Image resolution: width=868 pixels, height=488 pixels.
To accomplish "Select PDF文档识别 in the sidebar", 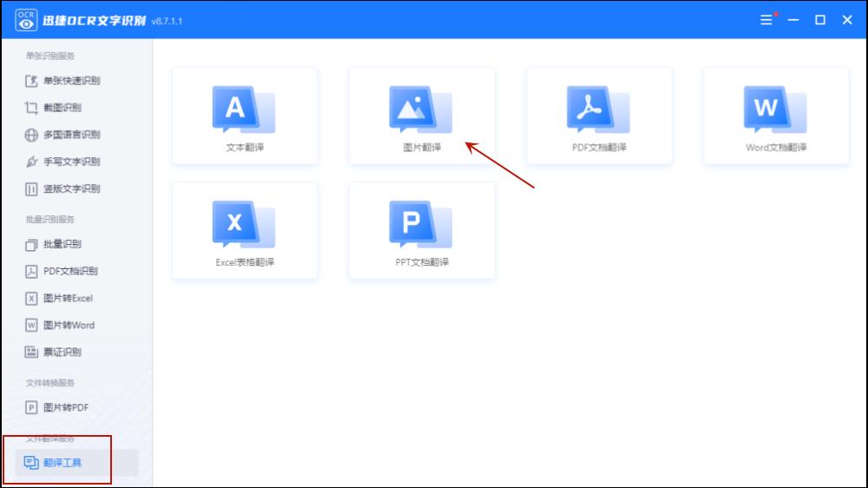I will point(62,272).
